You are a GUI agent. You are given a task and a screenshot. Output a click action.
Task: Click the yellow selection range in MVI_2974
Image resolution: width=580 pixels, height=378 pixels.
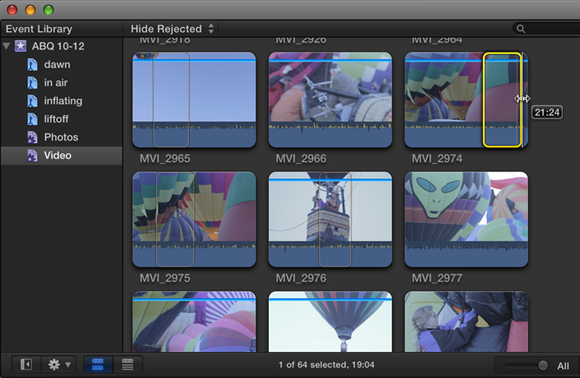coord(502,100)
